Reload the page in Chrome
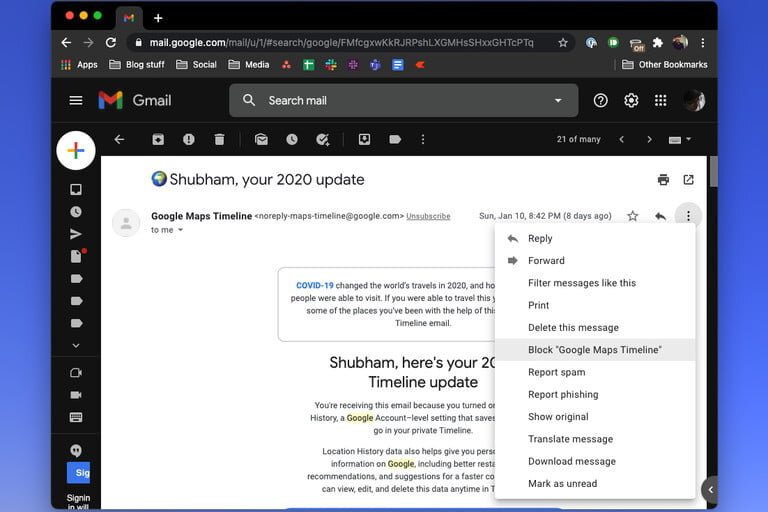The image size is (768, 512). tap(111, 43)
